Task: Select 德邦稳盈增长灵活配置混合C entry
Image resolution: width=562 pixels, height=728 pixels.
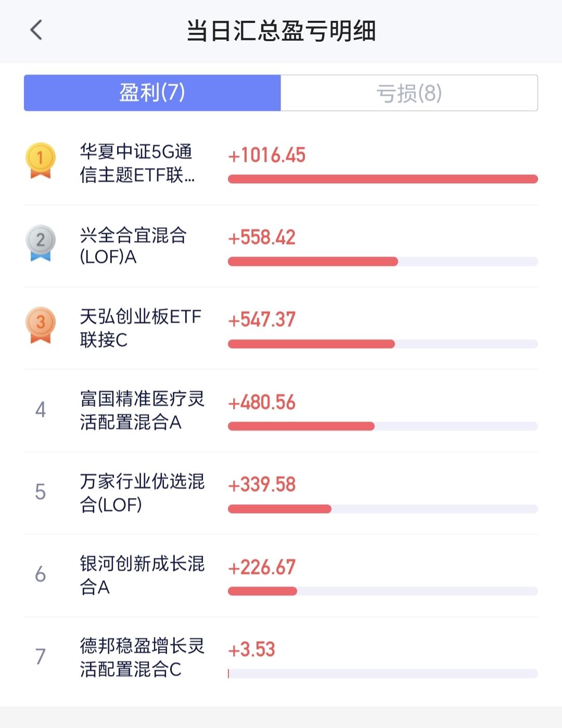Action: click(142, 657)
